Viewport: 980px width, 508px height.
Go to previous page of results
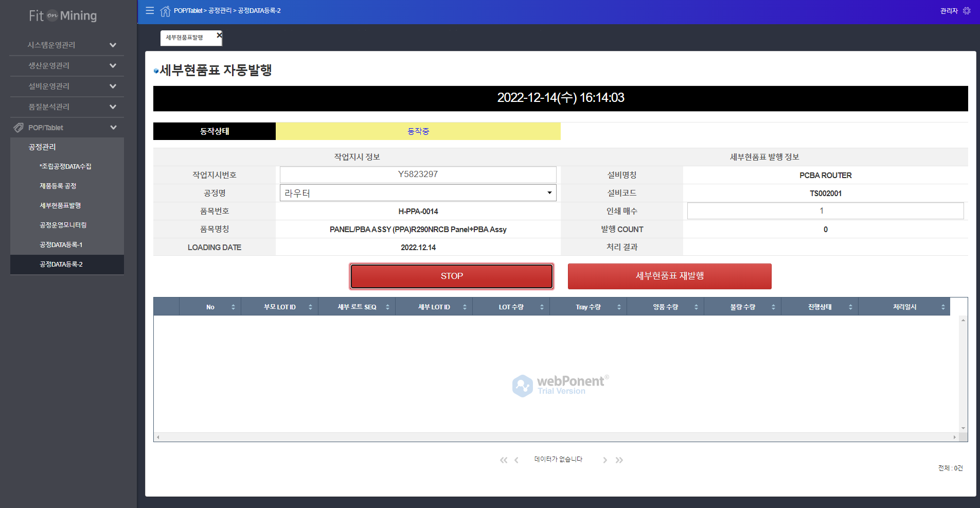click(516, 460)
